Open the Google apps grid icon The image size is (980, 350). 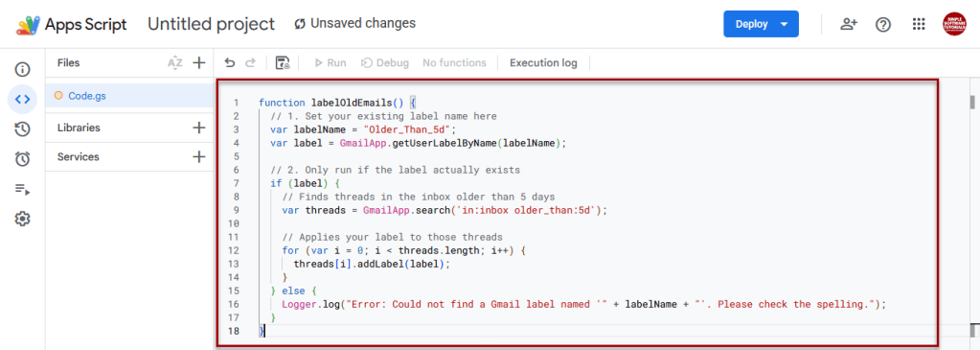tap(918, 24)
